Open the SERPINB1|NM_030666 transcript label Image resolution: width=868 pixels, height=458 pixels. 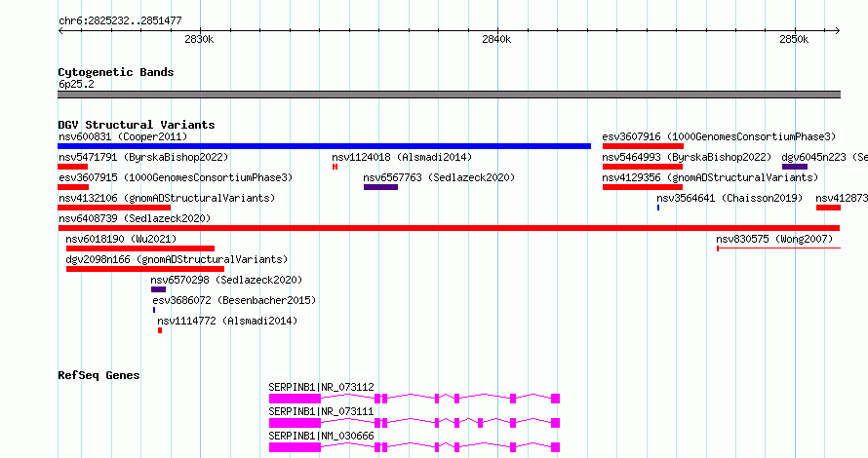click(321, 436)
